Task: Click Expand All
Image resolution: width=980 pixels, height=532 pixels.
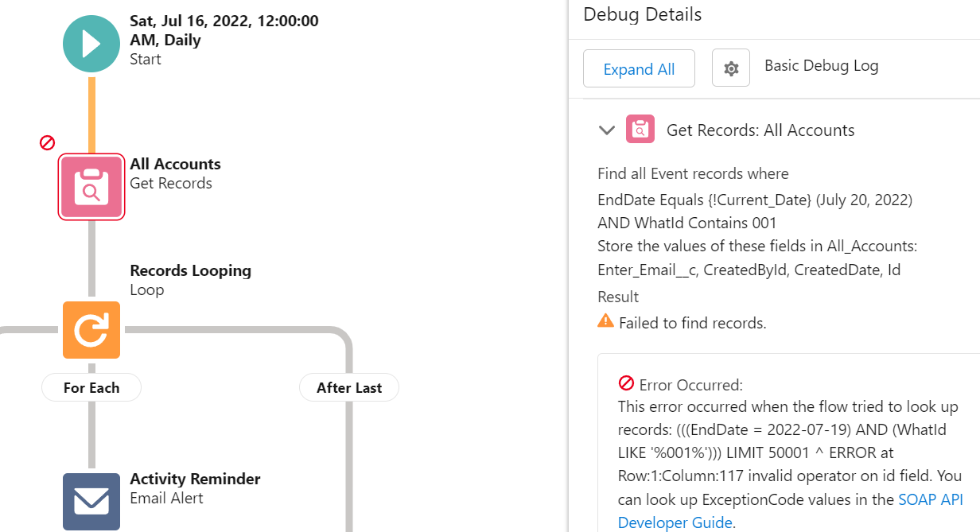Action: 639,68
